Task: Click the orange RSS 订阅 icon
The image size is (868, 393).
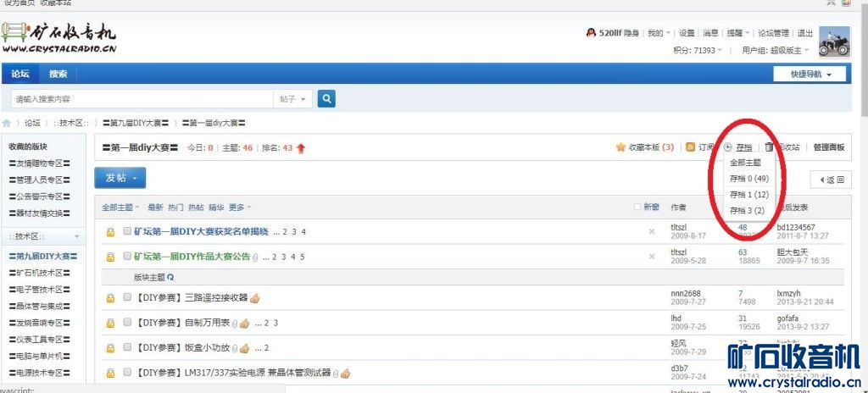Action: tap(690, 147)
